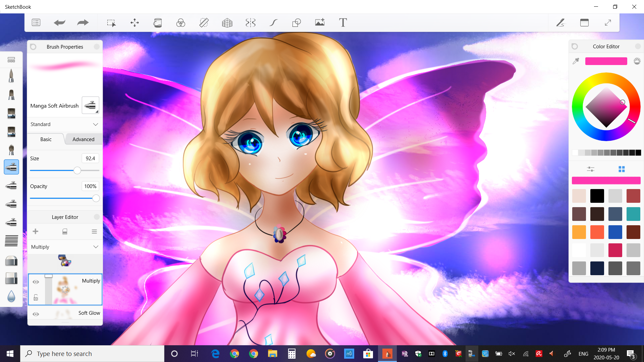The height and width of the screenshot is (362, 644).
Task: Click the Layer Editor panel circle
Action: click(x=97, y=217)
